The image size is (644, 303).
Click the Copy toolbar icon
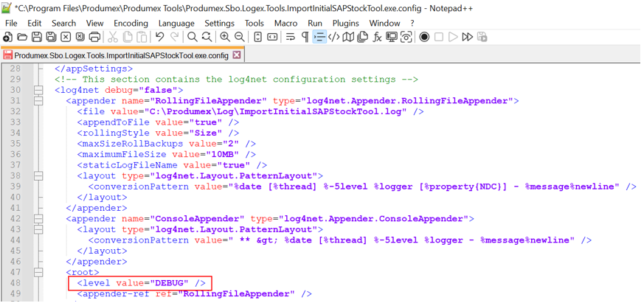coord(128,38)
